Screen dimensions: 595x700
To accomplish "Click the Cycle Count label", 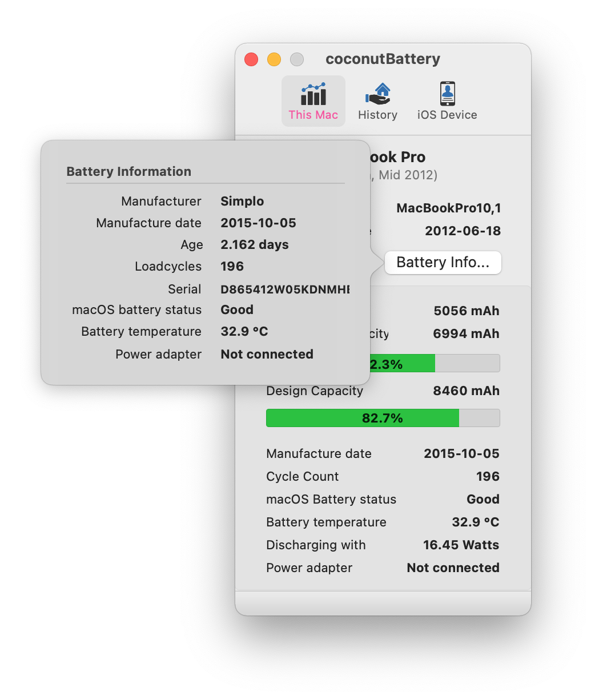I will [x=303, y=476].
